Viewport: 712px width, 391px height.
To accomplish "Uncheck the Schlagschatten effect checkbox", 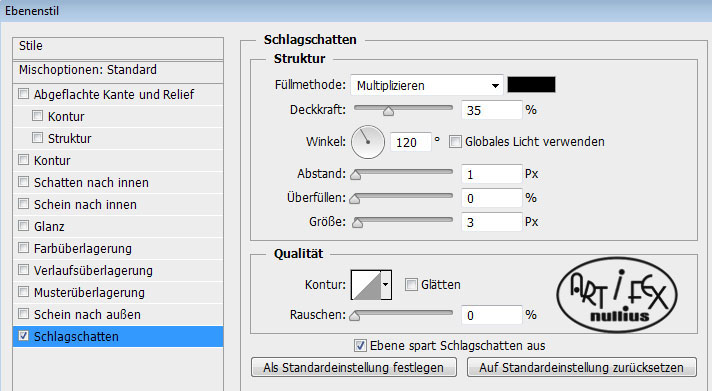I will click(x=23, y=336).
